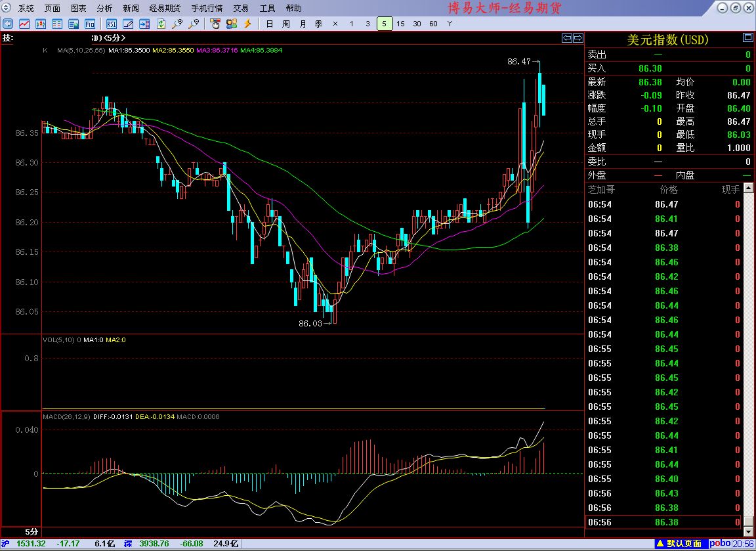Click the Y period button
The height and width of the screenshot is (551, 756).
(x=450, y=24)
